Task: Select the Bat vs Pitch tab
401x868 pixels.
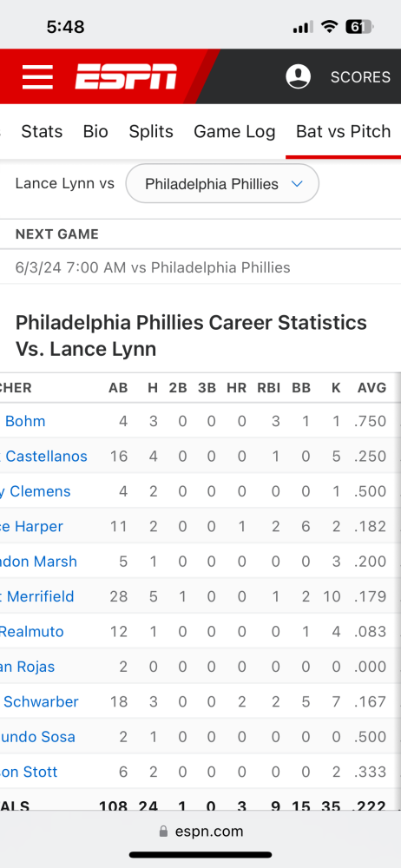Action: pos(344,132)
